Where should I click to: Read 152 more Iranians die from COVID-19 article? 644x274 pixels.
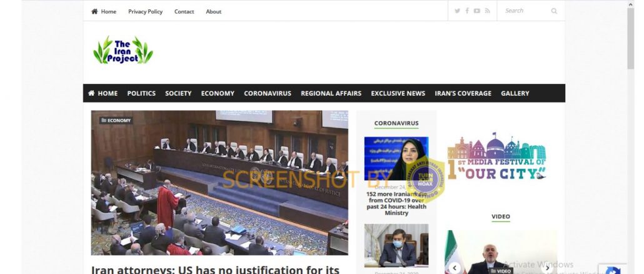tap(396, 203)
